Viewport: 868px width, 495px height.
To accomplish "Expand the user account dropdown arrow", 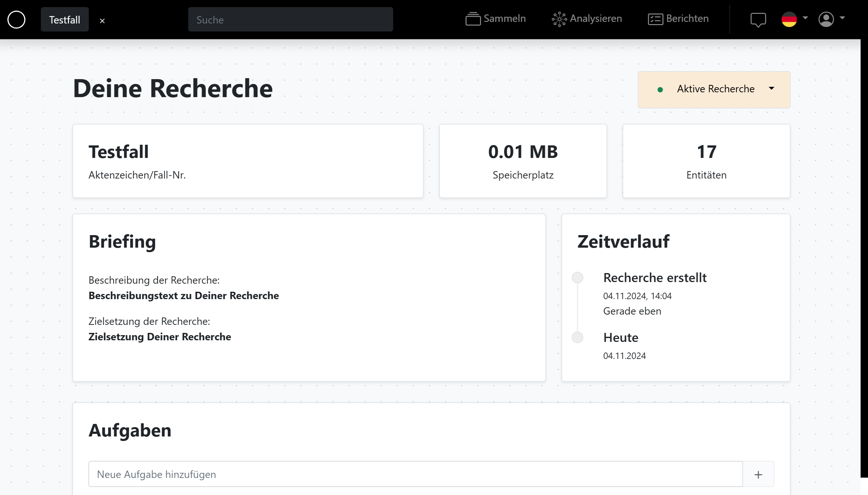I will tap(842, 17).
